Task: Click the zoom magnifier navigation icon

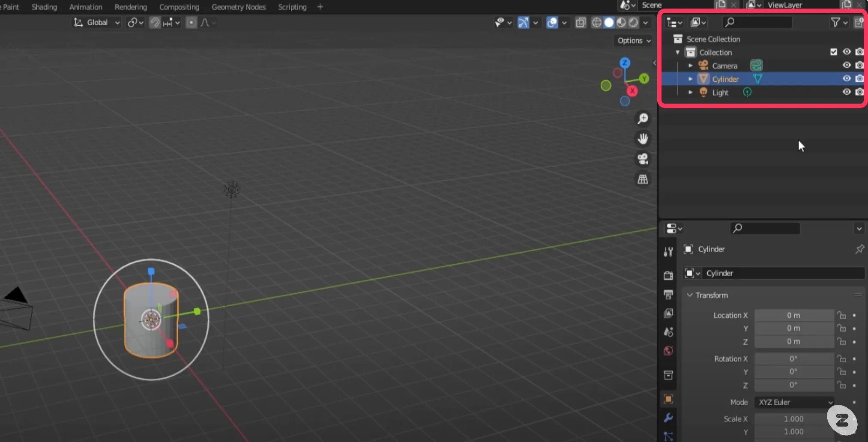Action: (643, 118)
